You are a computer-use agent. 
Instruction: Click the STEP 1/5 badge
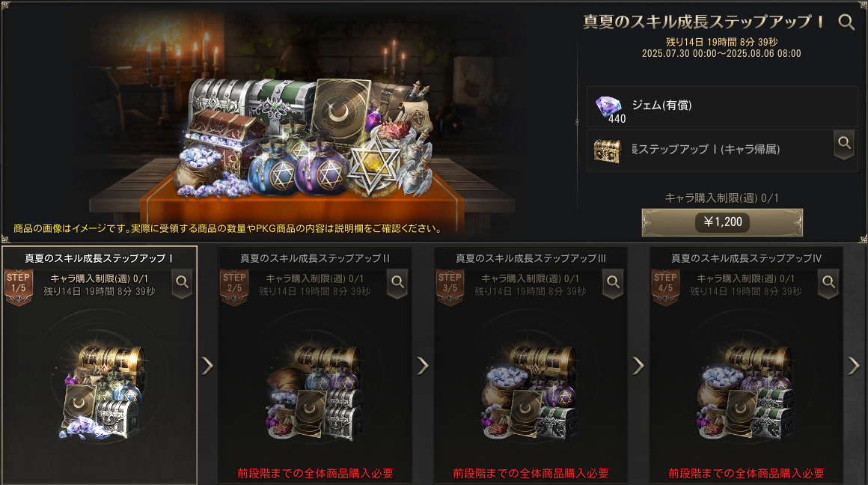click(18, 287)
